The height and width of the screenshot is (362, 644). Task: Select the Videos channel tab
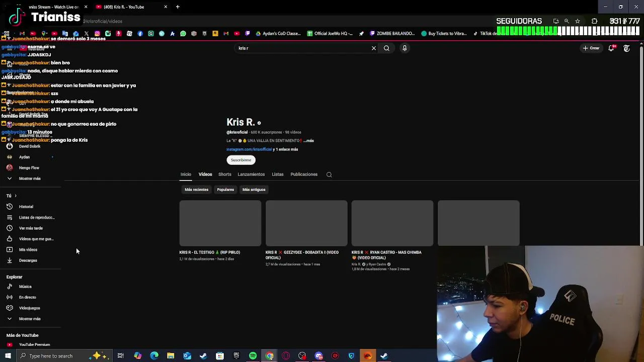coord(205,174)
